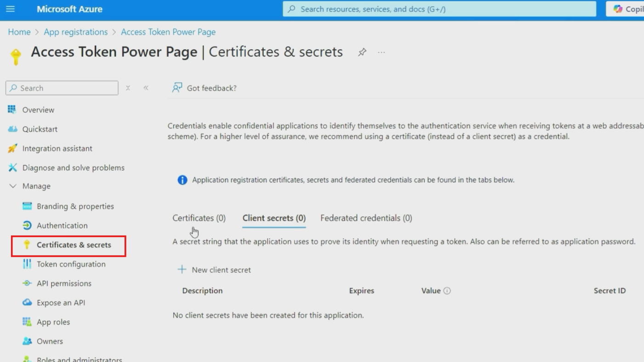Collapse the sidebar with double chevron
This screenshot has width=644, height=362.
[146, 88]
